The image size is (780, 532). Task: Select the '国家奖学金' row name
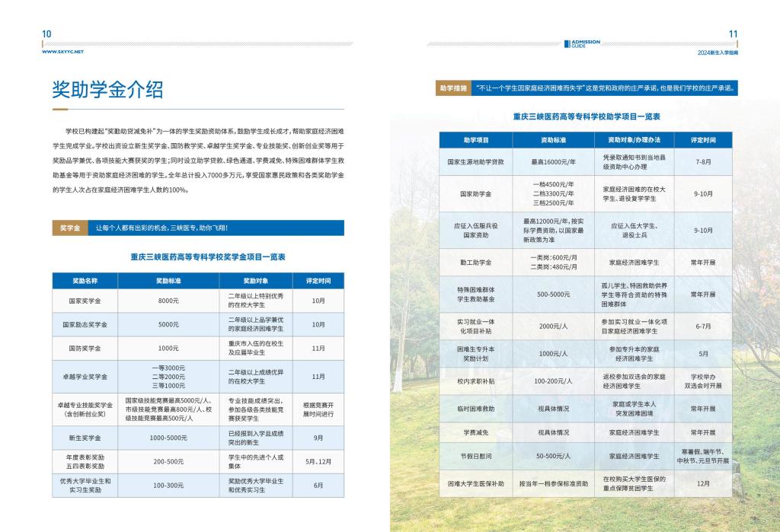click(85, 301)
